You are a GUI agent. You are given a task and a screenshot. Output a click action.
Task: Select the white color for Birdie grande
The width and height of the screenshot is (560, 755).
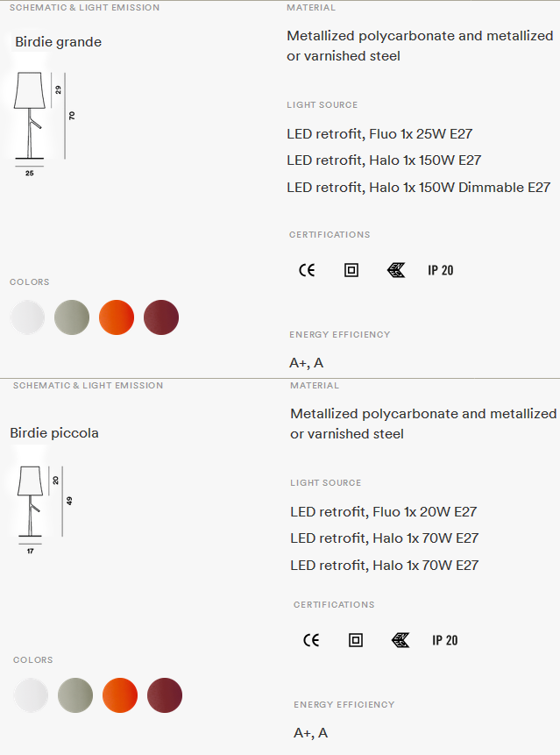point(27,317)
